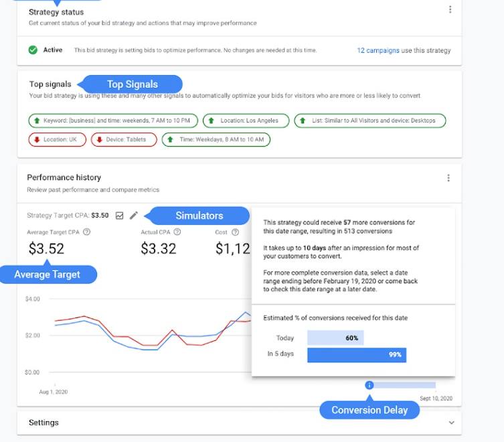Open the simulator chart icon beside Target CPA
The width and height of the screenshot is (504, 442).
119,216
